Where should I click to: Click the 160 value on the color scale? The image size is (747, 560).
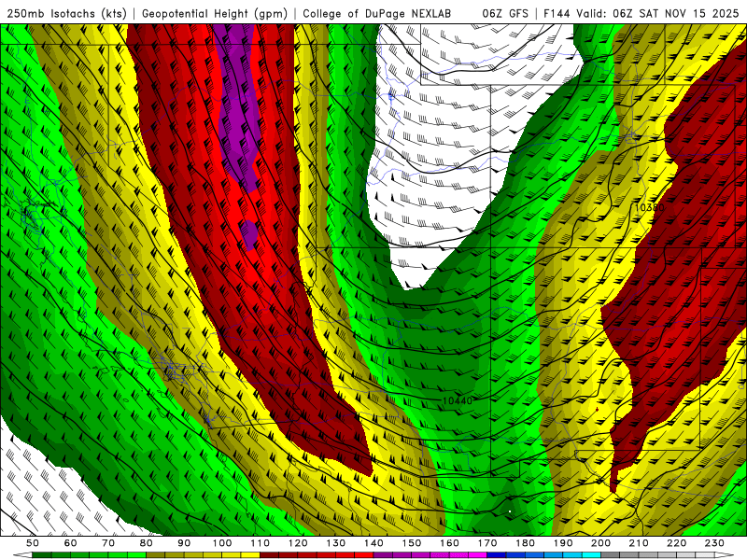450,543
